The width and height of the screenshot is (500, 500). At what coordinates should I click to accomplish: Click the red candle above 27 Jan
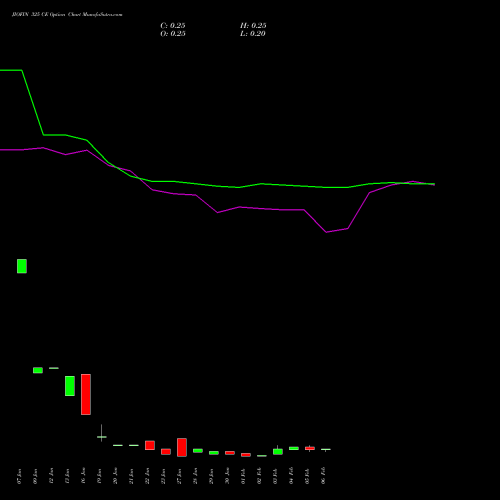tap(182, 447)
